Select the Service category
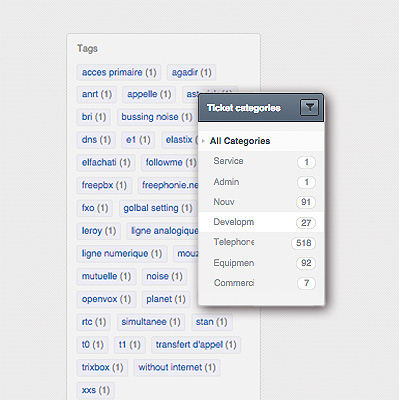Image resolution: width=400 pixels, height=400 pixels. coord(228,161)
